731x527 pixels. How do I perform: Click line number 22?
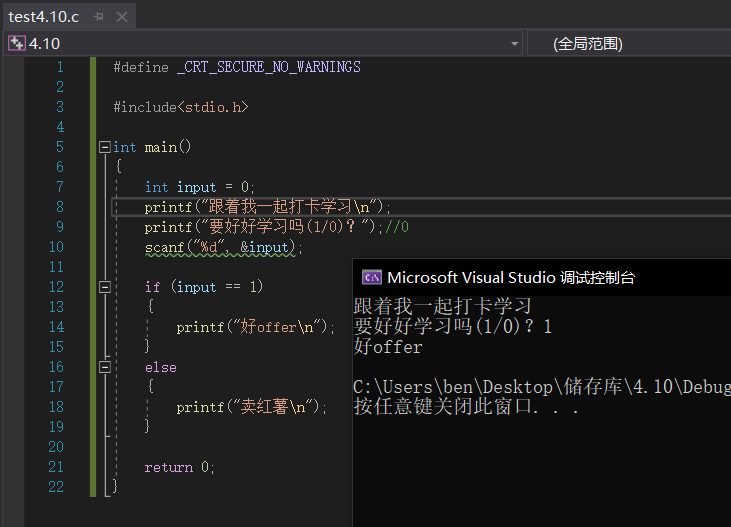[x=56, y=486]
